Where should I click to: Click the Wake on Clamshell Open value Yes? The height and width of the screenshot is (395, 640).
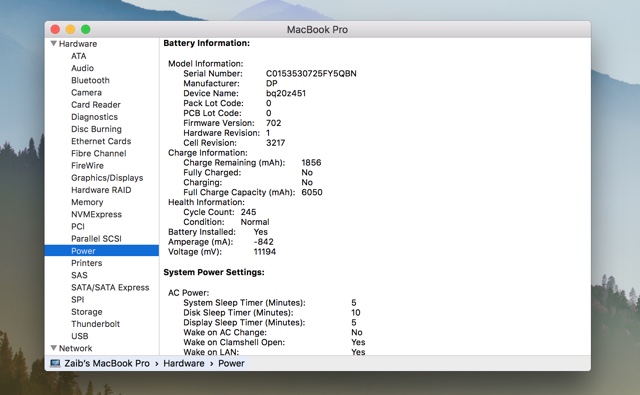(x=358, y=342)
